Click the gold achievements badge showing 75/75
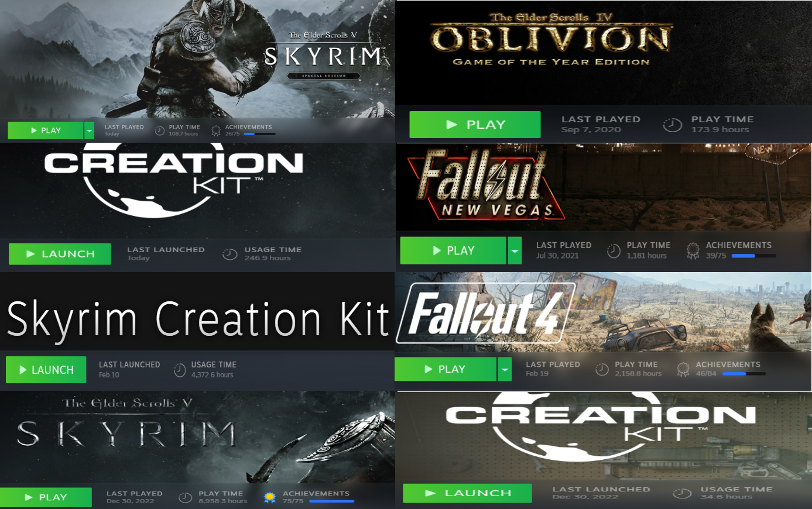 269,497
